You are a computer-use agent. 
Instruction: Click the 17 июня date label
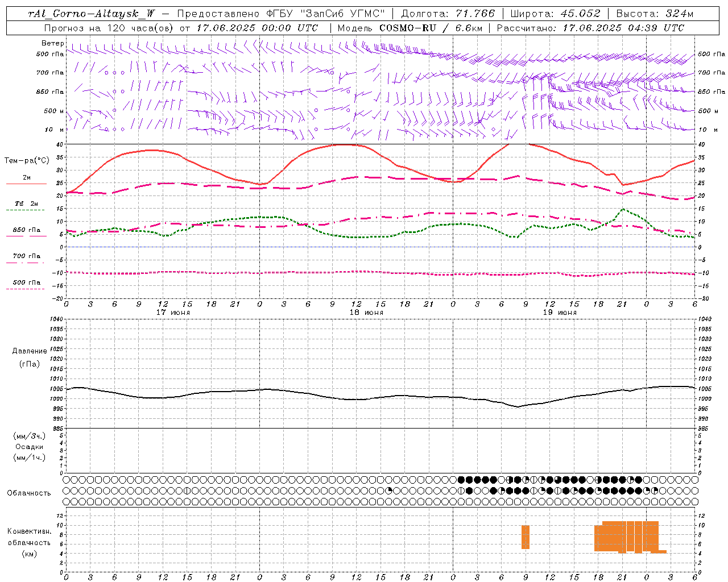coord(173,313)
